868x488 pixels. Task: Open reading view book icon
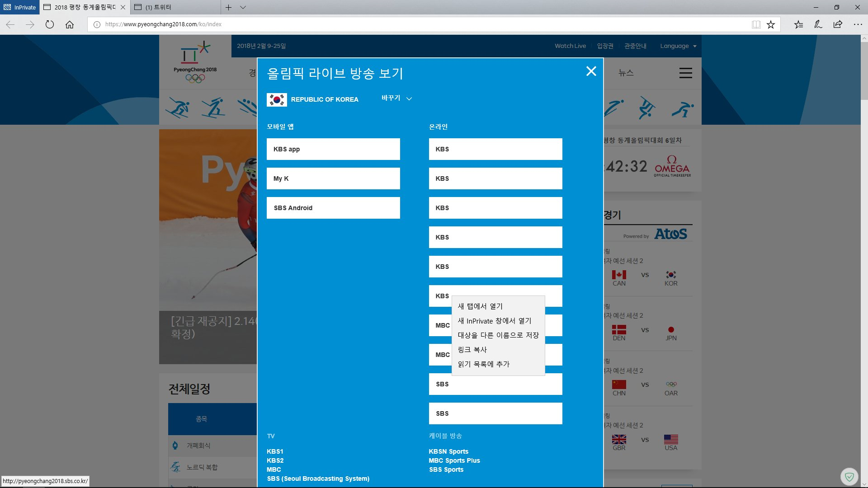click(x=756, y=24)
